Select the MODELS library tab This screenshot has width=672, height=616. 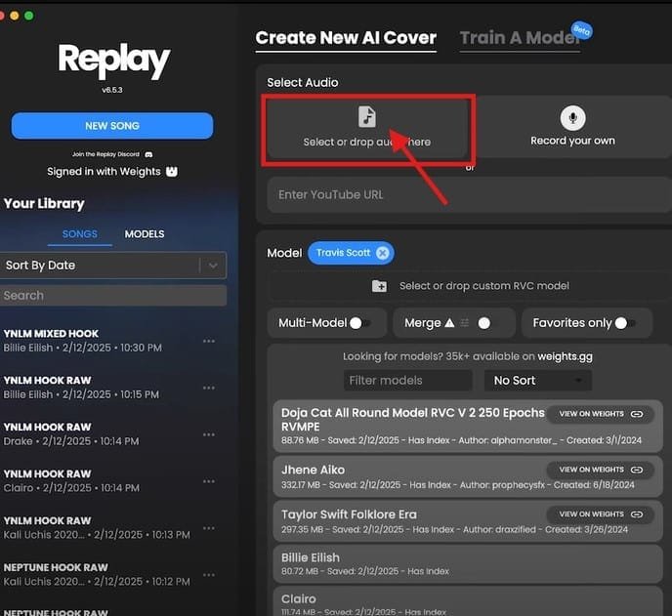coord(145,234)
